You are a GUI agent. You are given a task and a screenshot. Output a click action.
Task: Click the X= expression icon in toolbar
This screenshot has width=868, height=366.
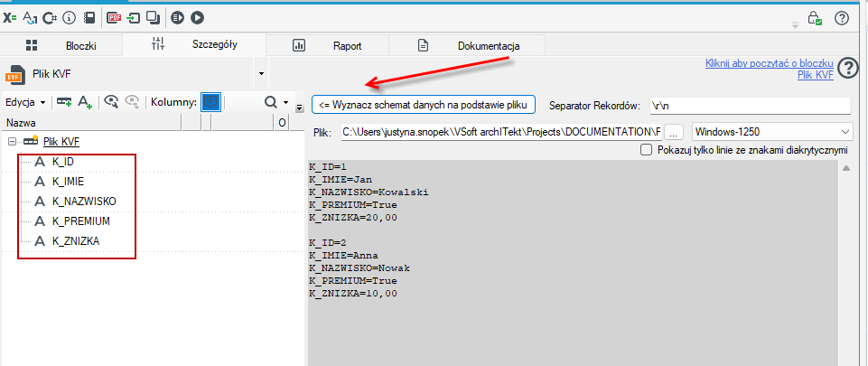click(9, 18)
